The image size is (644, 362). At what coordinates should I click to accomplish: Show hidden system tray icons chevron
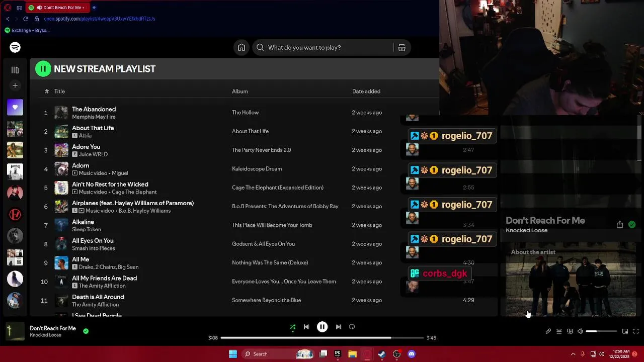(x=573, y=354)
